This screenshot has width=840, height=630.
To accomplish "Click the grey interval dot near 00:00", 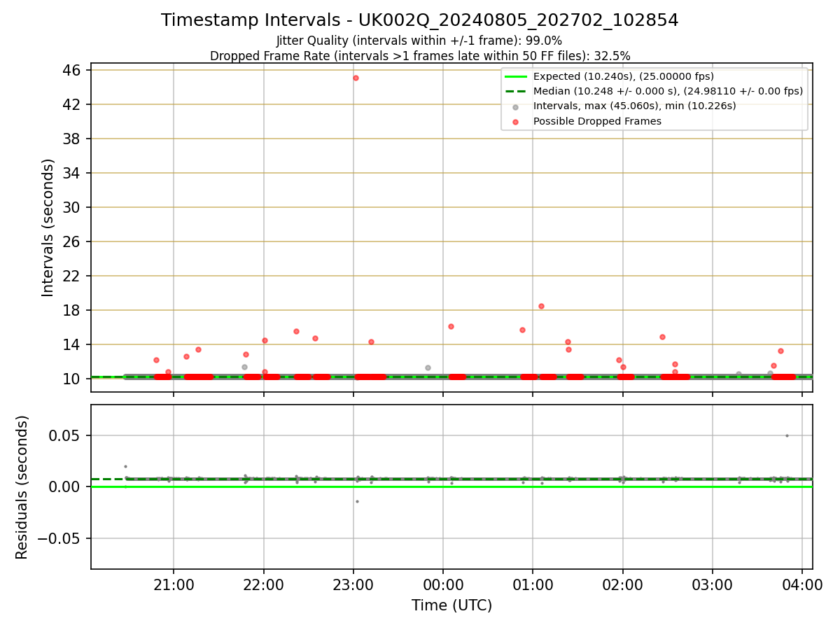I will [428, 367].
